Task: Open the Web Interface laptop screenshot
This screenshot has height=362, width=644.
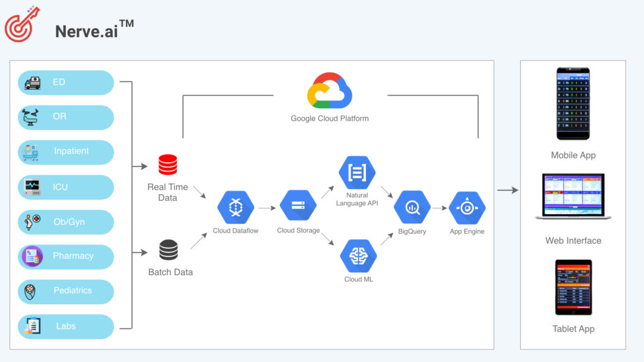Action: [574, 197]
